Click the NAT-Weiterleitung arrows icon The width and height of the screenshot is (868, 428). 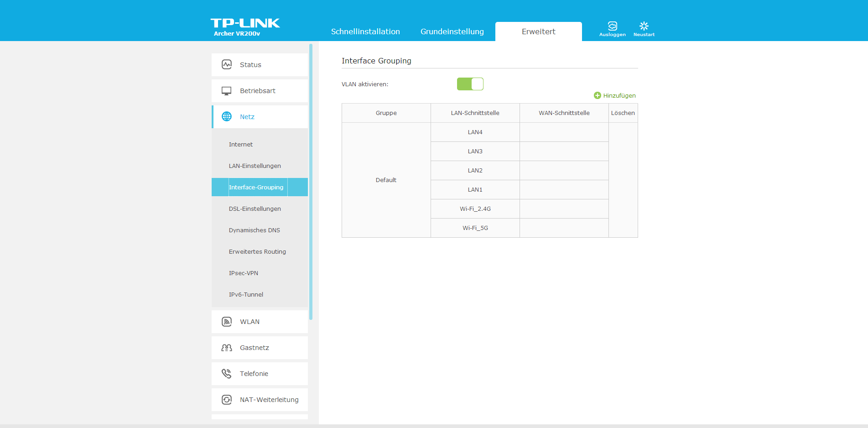tap(227, 400)
